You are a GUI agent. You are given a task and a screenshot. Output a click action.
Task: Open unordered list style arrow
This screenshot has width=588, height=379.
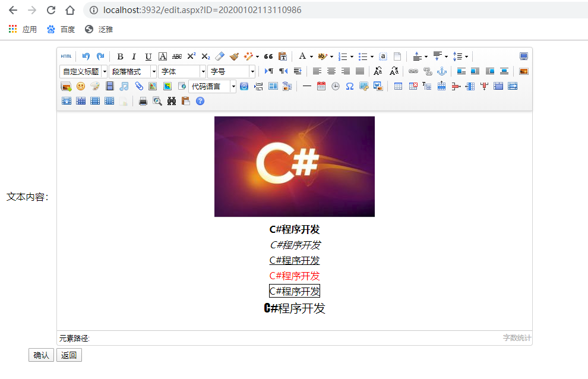click(372, 56)
